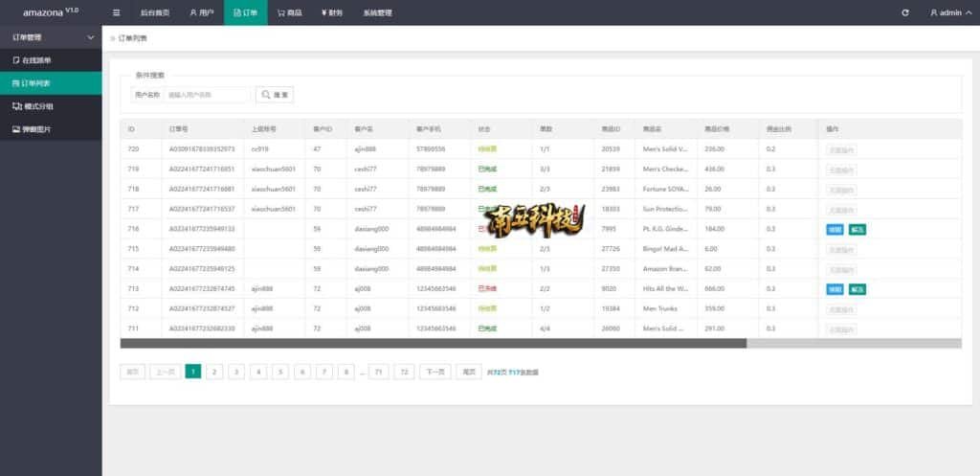Go to 后台首页 in top navigation

coord(154,12)
